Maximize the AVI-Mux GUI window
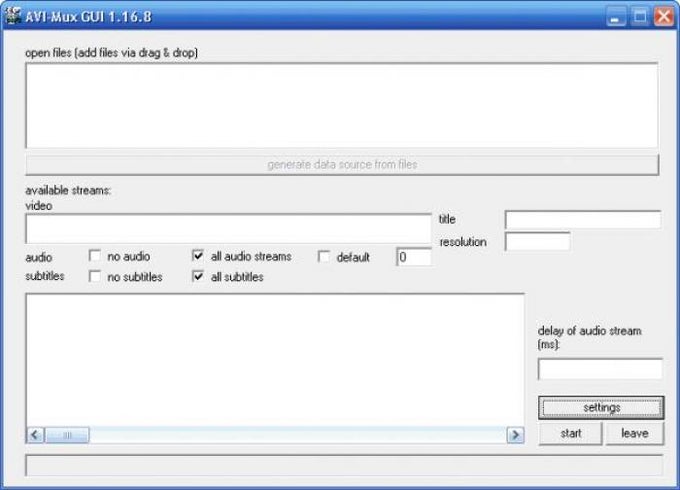The image size is (680, 490). point(640,17)
